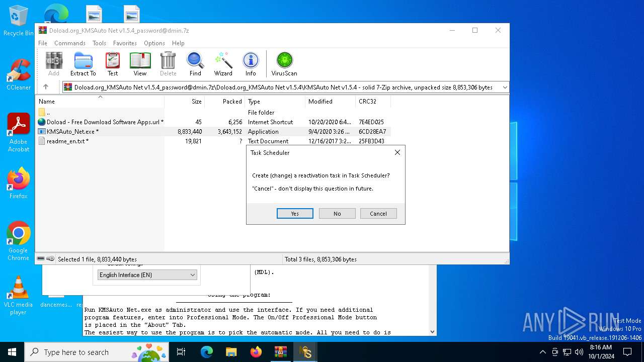Open Microsoft Edge in the taskbar
644x362 pixels.
pos(207,352)
